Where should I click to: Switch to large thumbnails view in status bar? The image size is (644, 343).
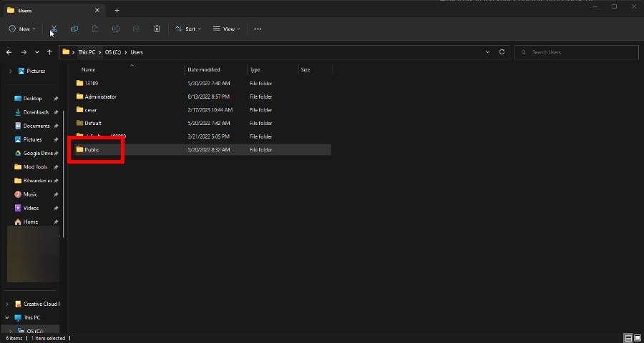(x=637, y=338)
